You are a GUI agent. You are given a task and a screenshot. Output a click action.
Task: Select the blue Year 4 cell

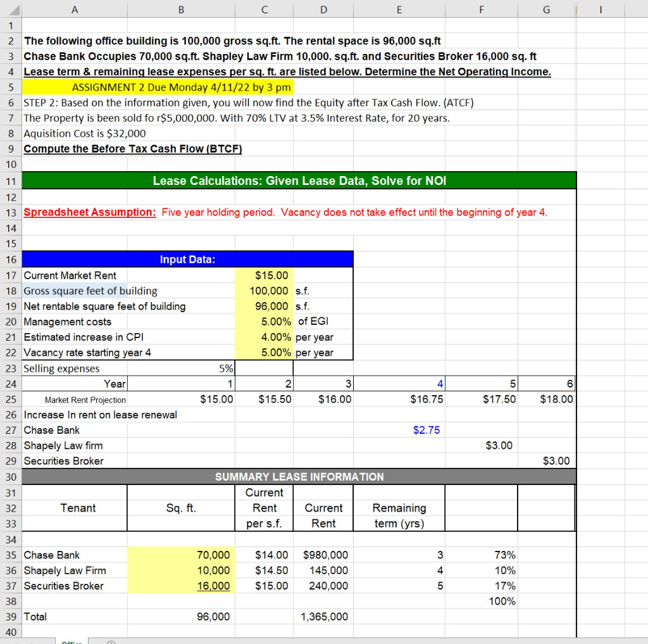tap(399, 384)
